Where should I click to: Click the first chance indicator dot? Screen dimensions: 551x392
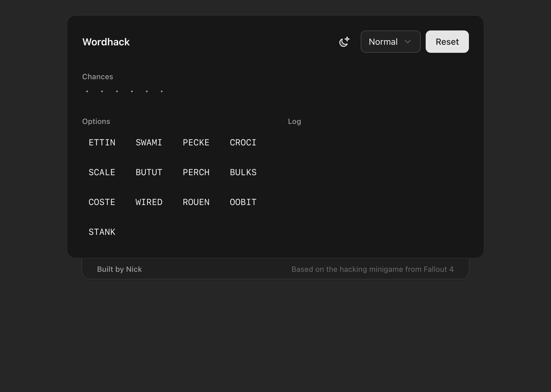point(87,91)
